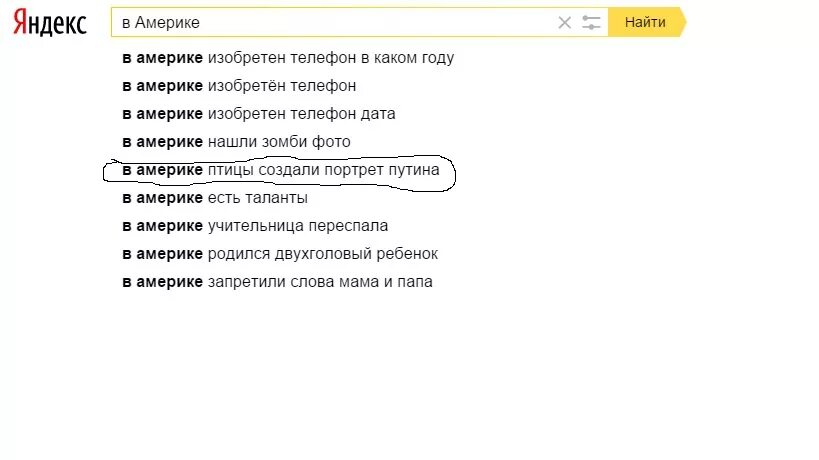Choose suggestion 'в америке есть таланты'
Screen dimensions: 819x460
coord(215,198)
